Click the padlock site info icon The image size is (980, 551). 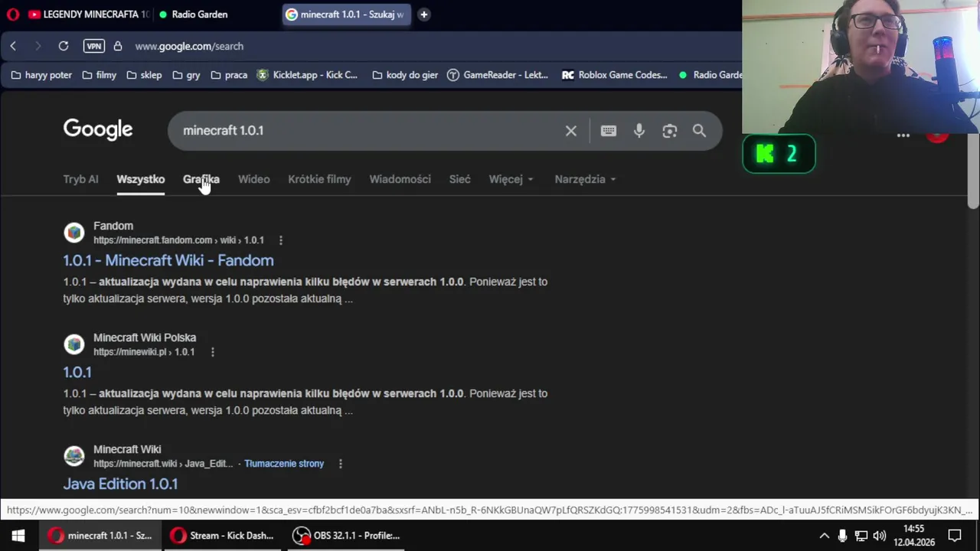[118, 46]
